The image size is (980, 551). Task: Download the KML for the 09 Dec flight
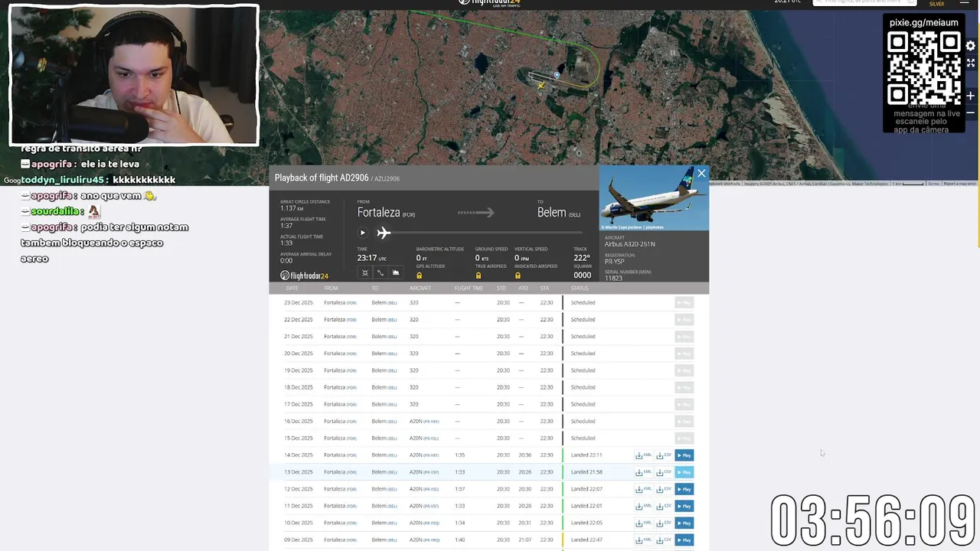click(644, 540)
